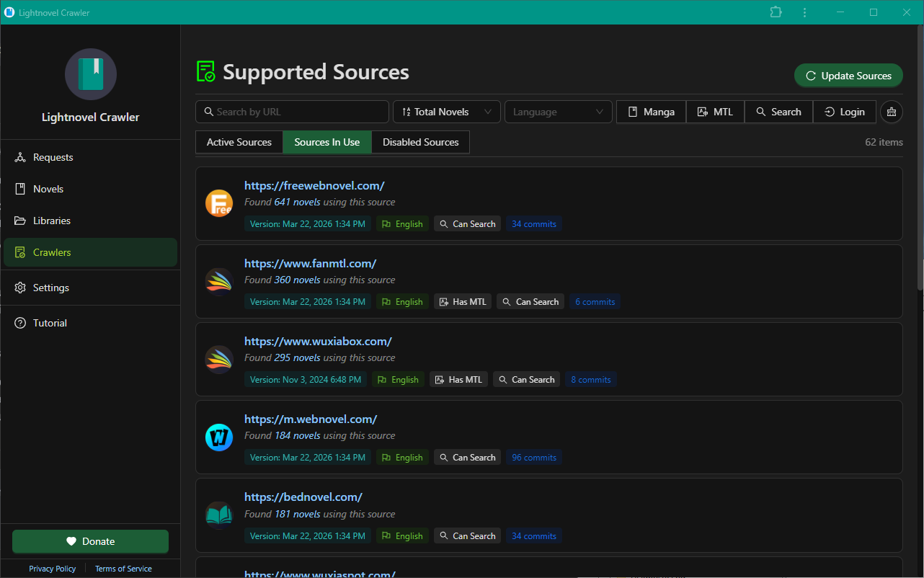Switch to Active Sources tab

239,142
